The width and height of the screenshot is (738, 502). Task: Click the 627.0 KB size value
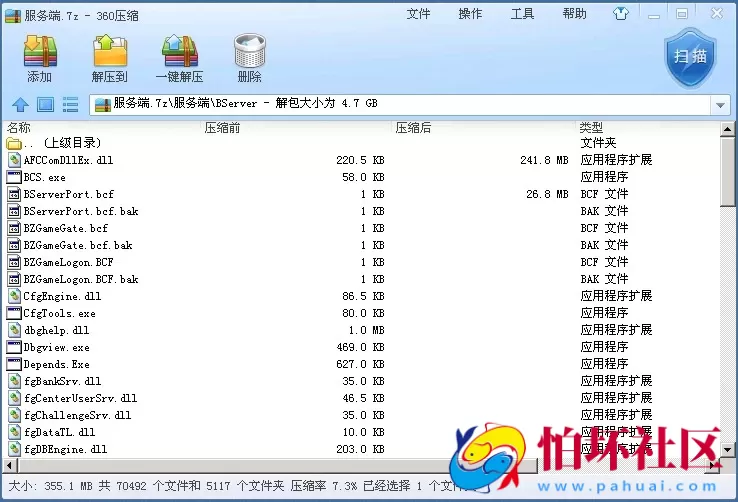360,364
